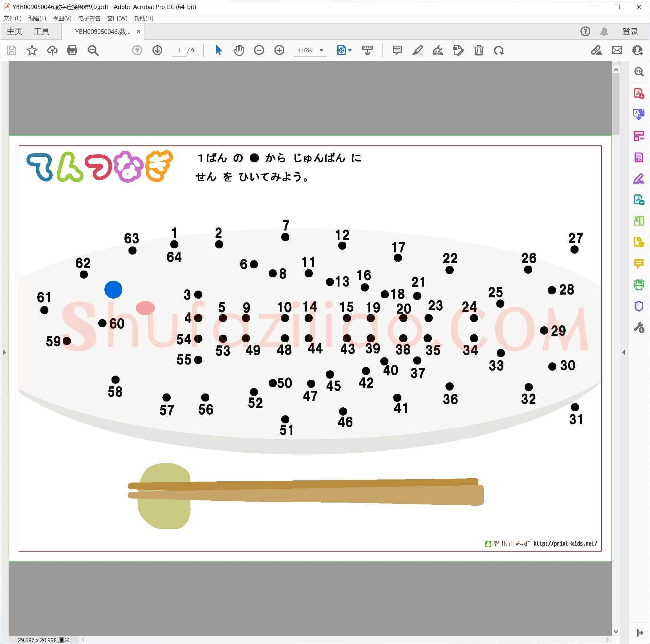
Task: Go to next page with down arrow
Action: (x=157, y=51)
